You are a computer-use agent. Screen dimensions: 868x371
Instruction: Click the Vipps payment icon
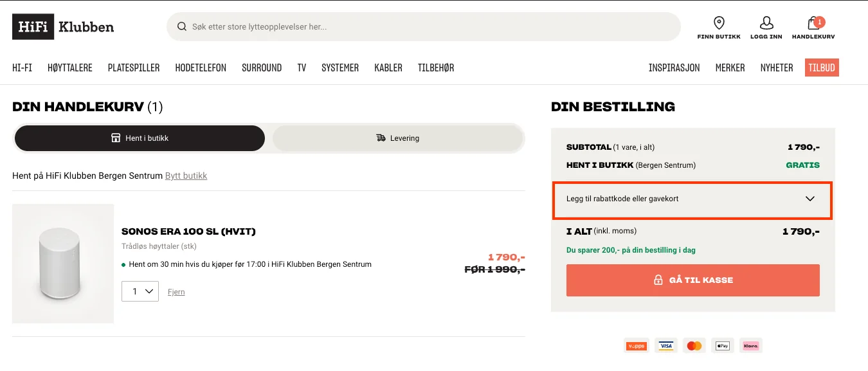637,346
